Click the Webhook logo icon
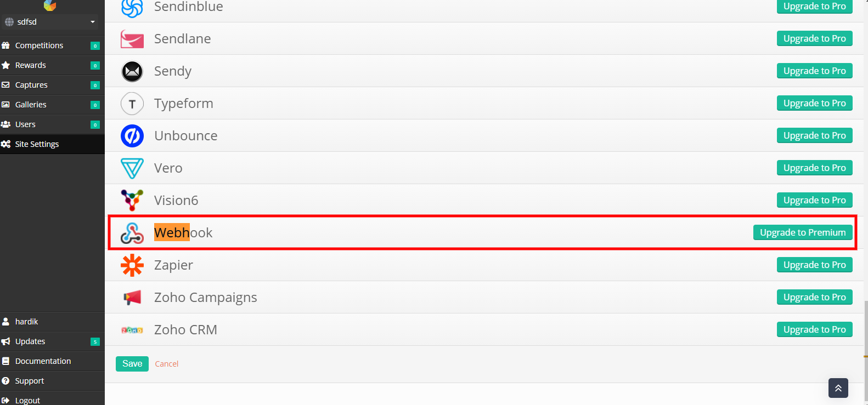 [132, 233]
